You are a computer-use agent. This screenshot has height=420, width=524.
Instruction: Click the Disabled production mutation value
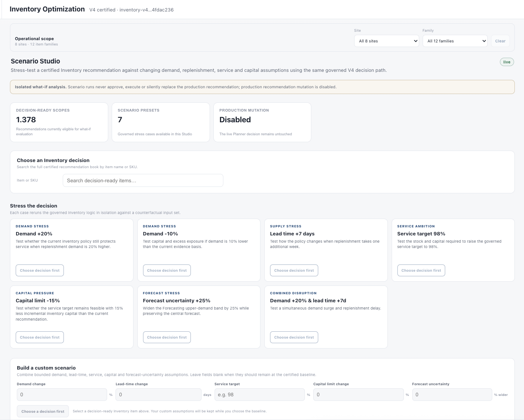point(235,120)
